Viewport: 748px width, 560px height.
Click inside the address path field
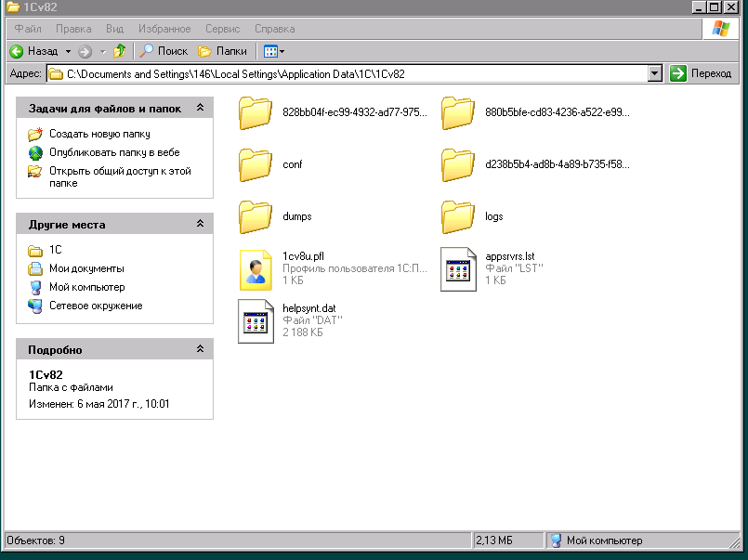tap(353, 73)
